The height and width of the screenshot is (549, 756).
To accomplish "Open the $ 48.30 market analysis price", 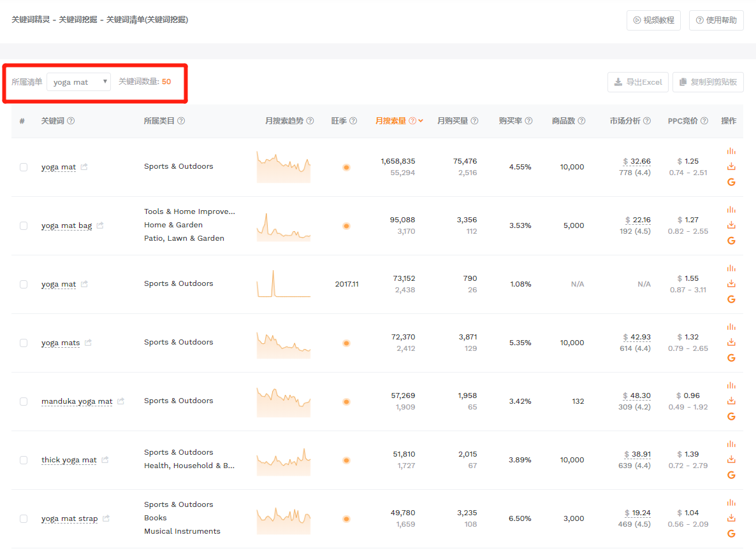I will (x=636, y=396).
